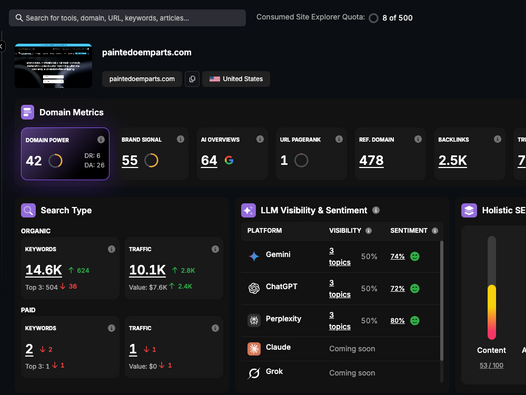The width and height of the screenshot is (526, 395).
Task: Click the search magnifier icon
Action: coord(19,18)
